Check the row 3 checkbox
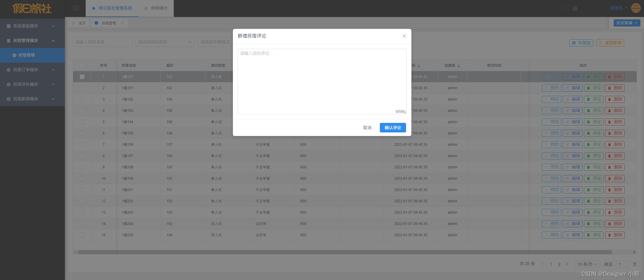This screenshot has height=280, width=644. pos(82,99)
